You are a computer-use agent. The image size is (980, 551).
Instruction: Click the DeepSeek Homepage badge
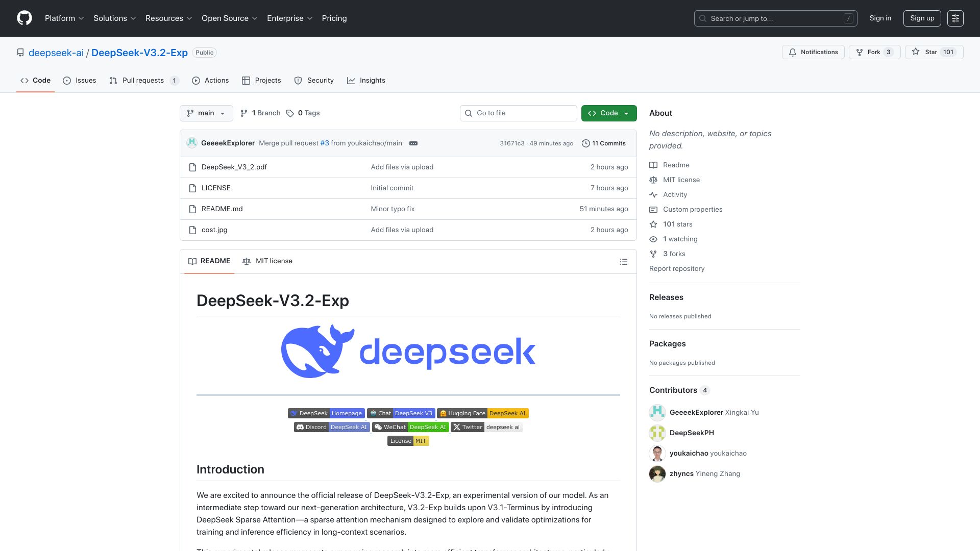click(326, 413)
